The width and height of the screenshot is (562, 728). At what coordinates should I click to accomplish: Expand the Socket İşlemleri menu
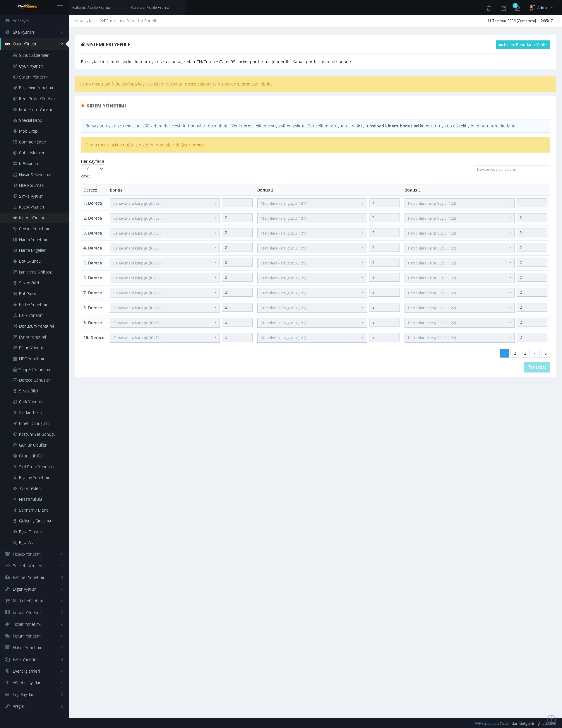click(x=34, y=566)
